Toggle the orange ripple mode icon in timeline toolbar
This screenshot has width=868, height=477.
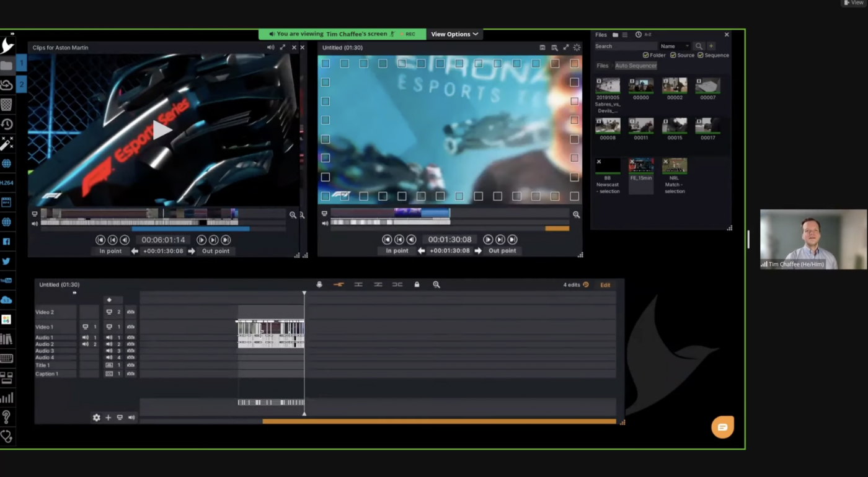point(339,284)
